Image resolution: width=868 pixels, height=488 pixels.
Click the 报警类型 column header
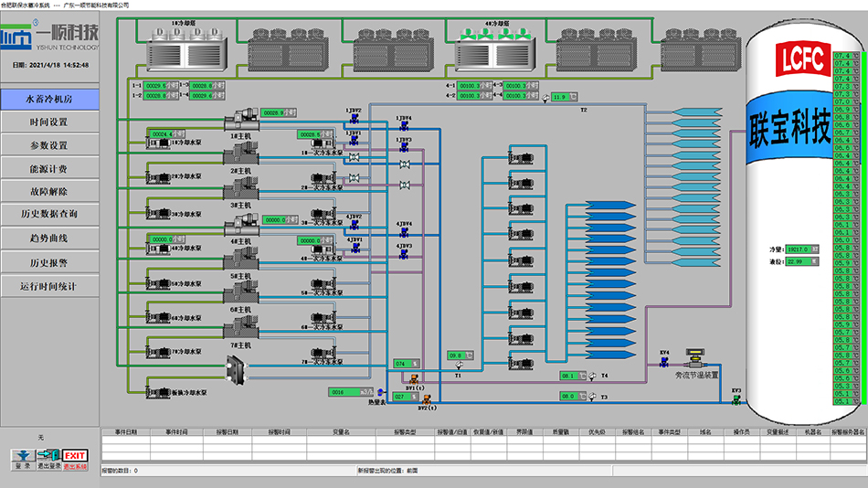(x=405, y=432)
